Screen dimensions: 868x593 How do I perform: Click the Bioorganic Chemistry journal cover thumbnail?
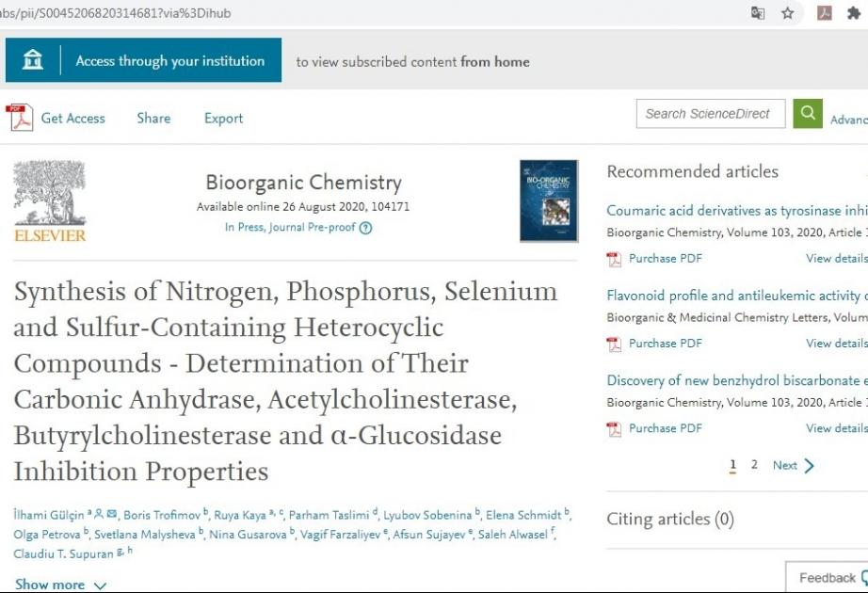(549, 201)
